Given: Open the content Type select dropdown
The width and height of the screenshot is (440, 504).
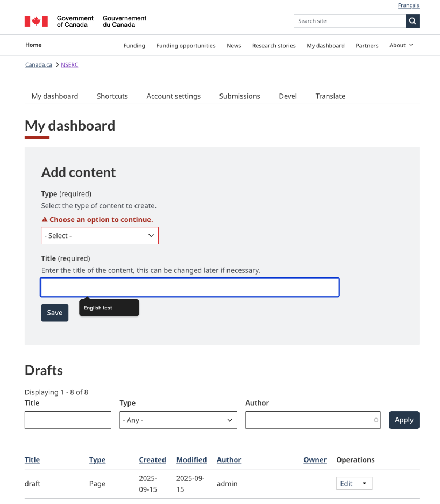Looking at the screenshot, I should click(x=100, y=236).
